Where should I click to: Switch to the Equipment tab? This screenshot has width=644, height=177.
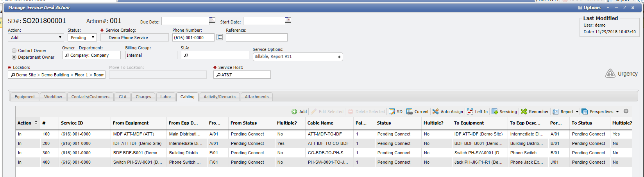pyautogui.click(x=25, y=97)
